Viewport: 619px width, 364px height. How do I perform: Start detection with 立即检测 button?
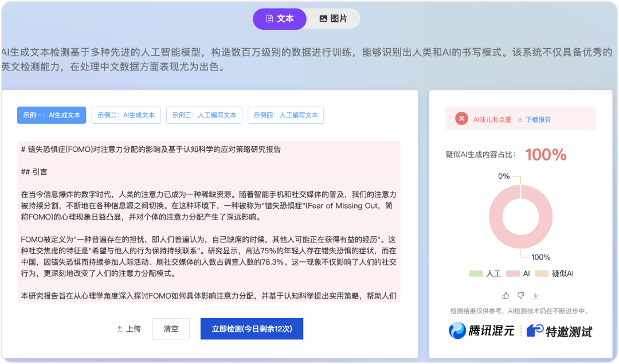(x=252, y=329)
